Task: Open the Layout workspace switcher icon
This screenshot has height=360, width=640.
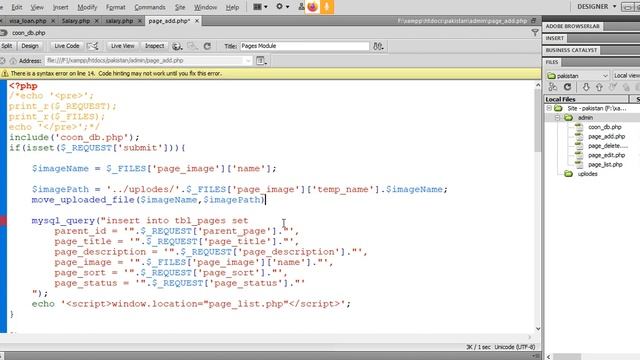Action: tap(260, 7)
